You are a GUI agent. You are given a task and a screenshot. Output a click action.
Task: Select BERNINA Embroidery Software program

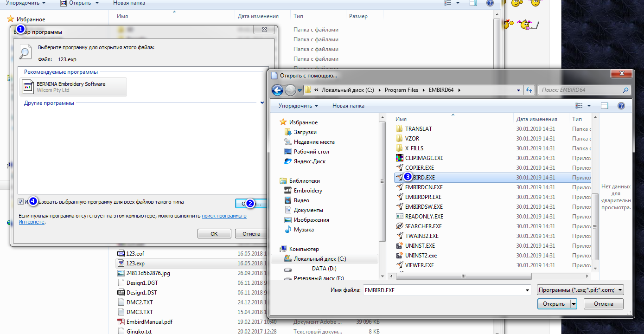coord(73,87)
